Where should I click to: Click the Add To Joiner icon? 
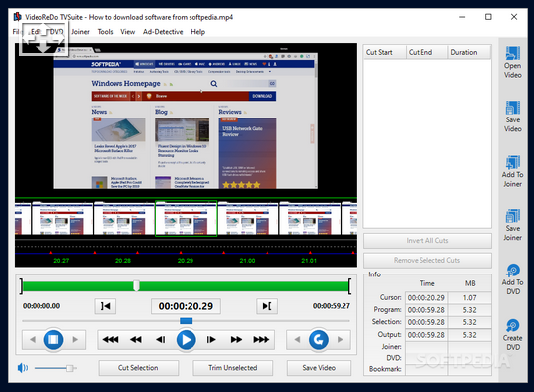pyautogui.click(x=513, y=162)
